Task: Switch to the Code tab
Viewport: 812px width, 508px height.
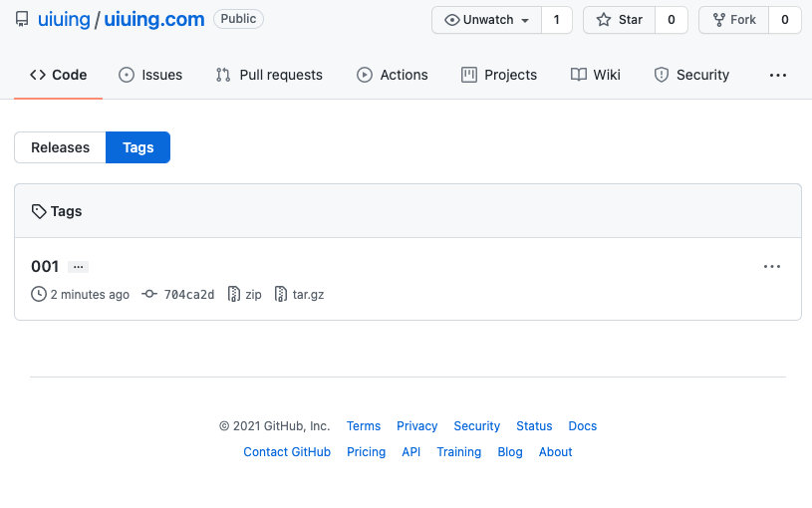Action: 58,75
